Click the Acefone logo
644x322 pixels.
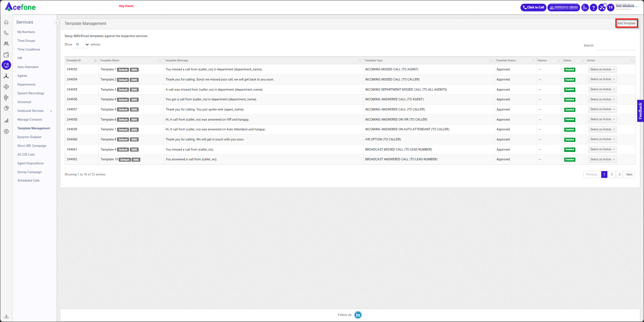(20, 7)
